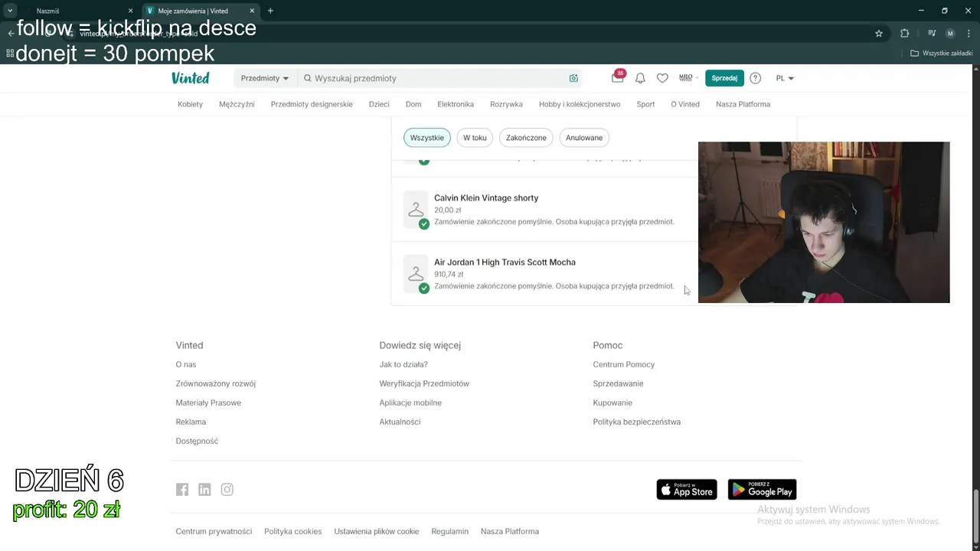Click the Air Jordan item hanger thumbnail
This screenshot has width=980, height=551.
click(416, 273)
